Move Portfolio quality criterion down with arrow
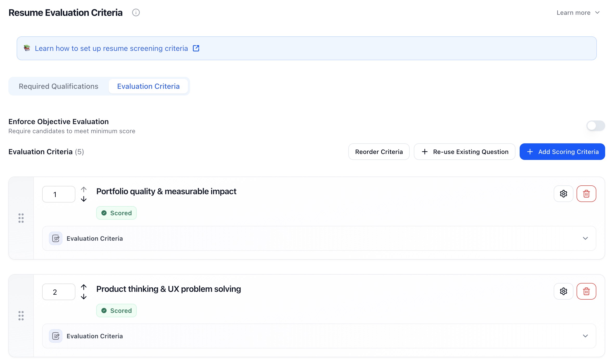 click(x=83, y=199)
